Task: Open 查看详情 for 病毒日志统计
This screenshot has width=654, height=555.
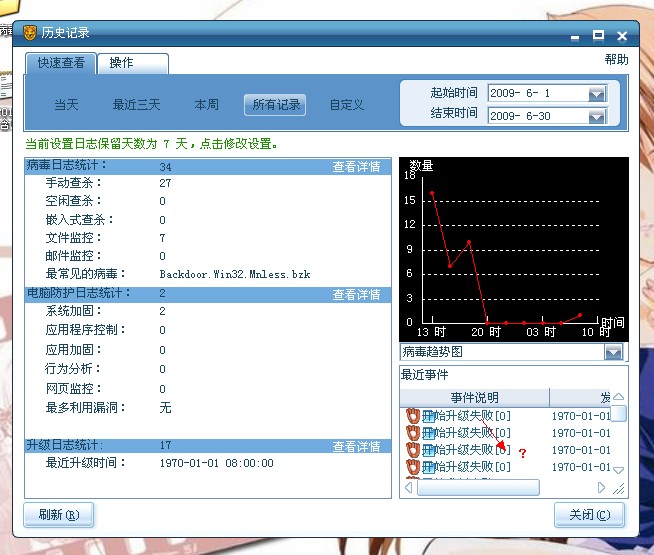Action: 356,167
